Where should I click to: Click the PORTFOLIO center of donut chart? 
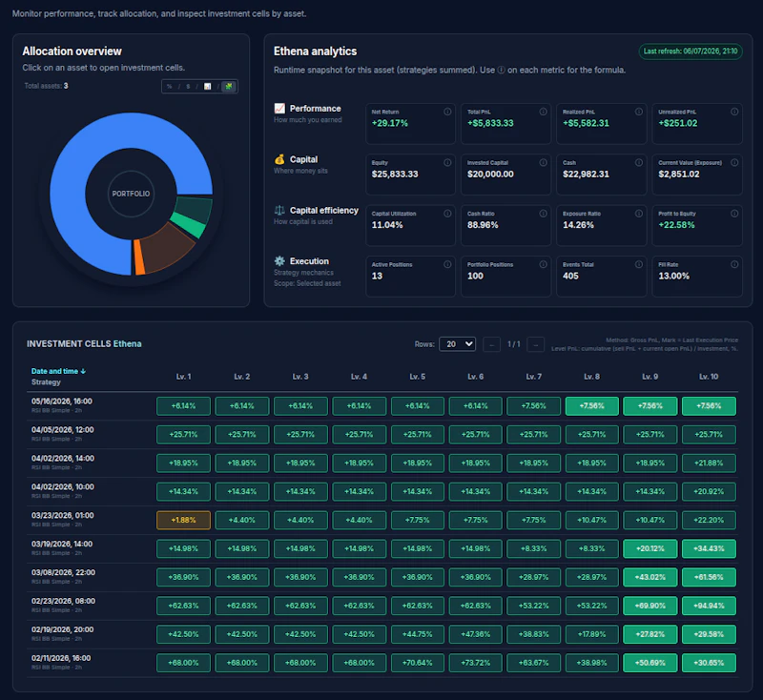point(131,194)
